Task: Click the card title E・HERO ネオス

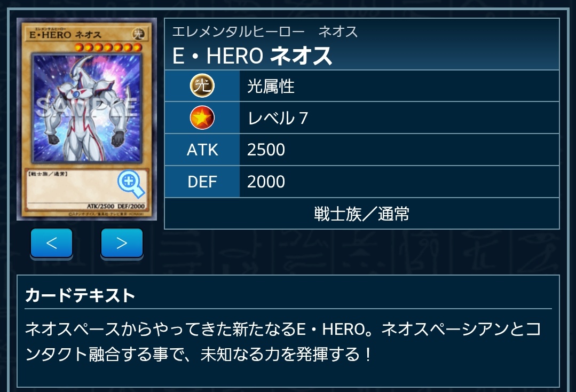Action: 253,56
